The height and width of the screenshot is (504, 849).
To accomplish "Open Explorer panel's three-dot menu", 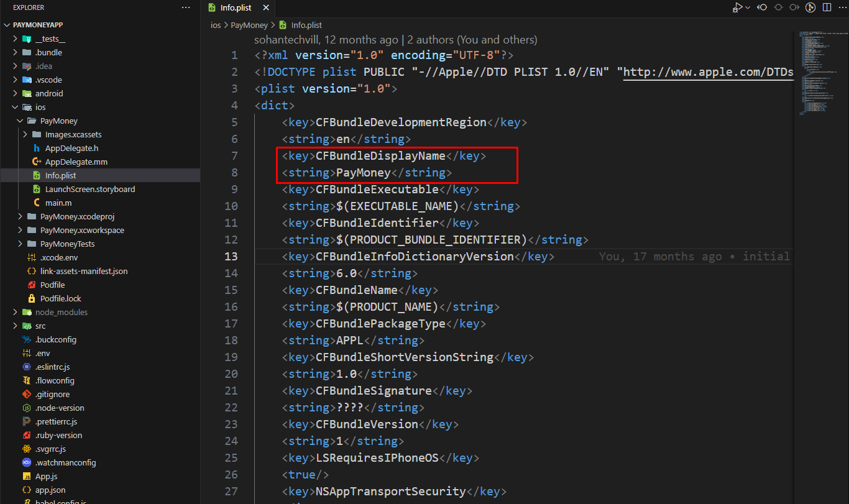I will (186, 7).
